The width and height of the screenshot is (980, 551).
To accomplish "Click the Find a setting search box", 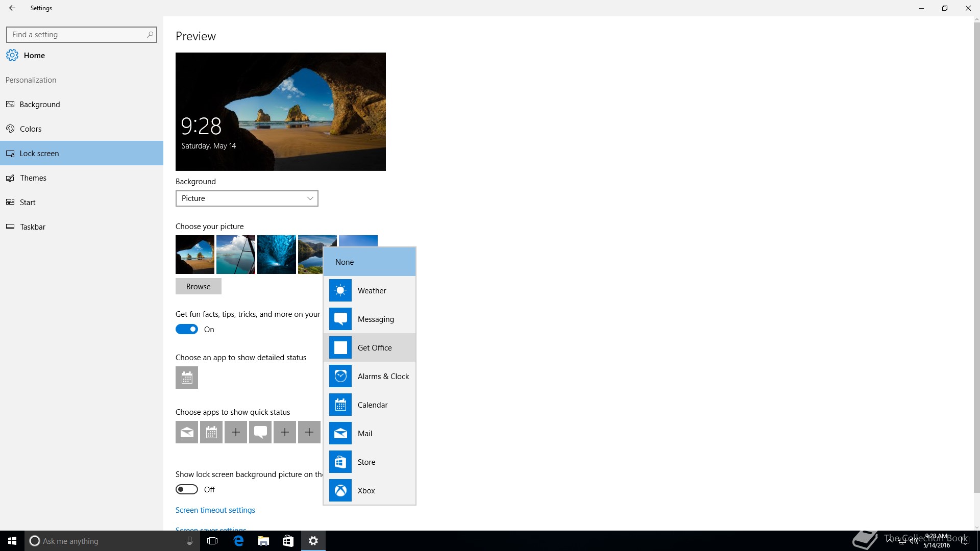I will 82,35.
